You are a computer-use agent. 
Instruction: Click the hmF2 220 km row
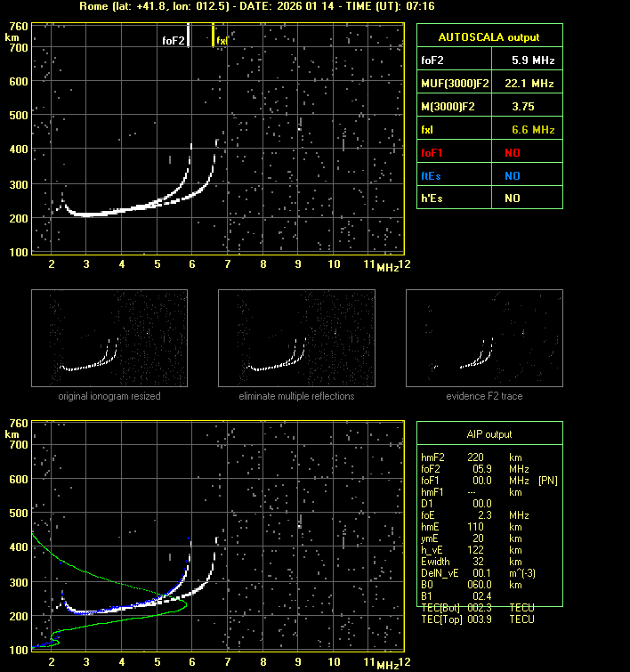(472, 457)
